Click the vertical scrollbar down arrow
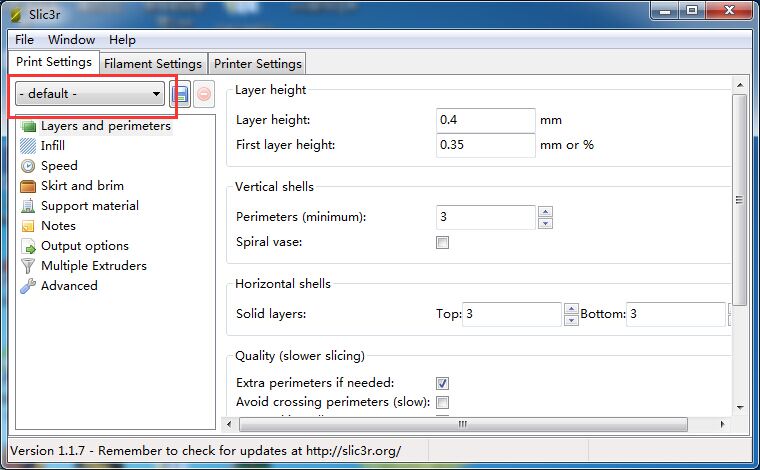This screenshot has height=470, width=760. pos(740,407)
